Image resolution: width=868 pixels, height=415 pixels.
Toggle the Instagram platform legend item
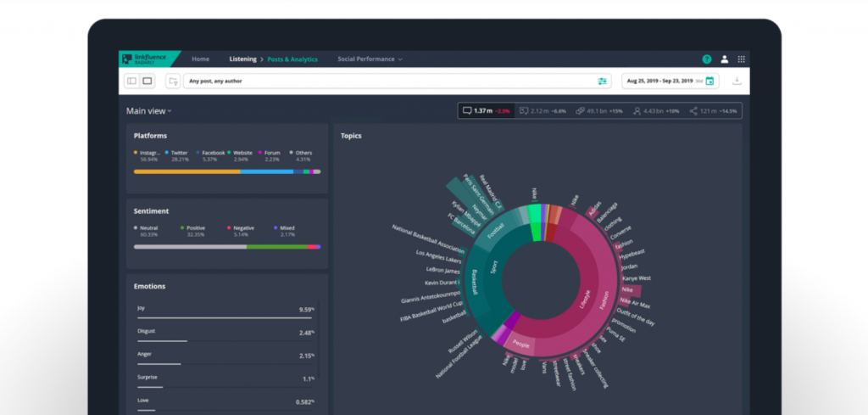147,155
